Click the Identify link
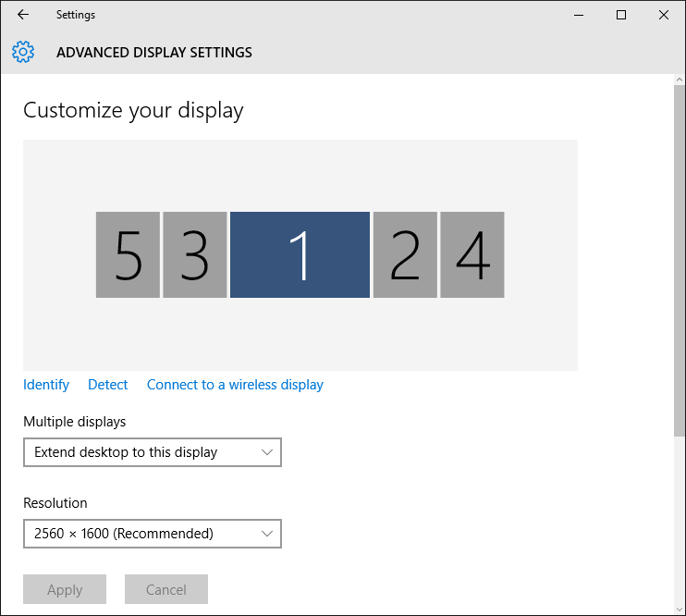Image resolution: width=686 pixels, height=616 pixels. [x=46, y=385]
